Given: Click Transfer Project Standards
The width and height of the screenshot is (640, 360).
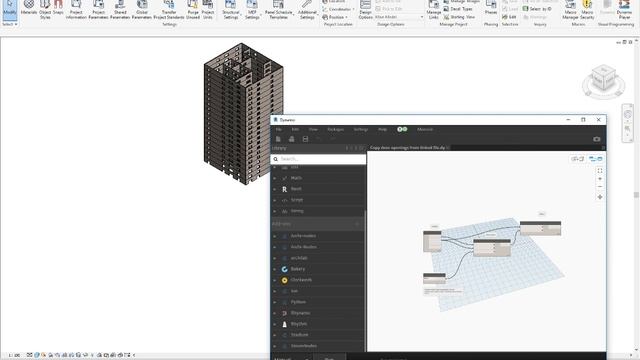Looking at the screenshot, I should 169,9.
